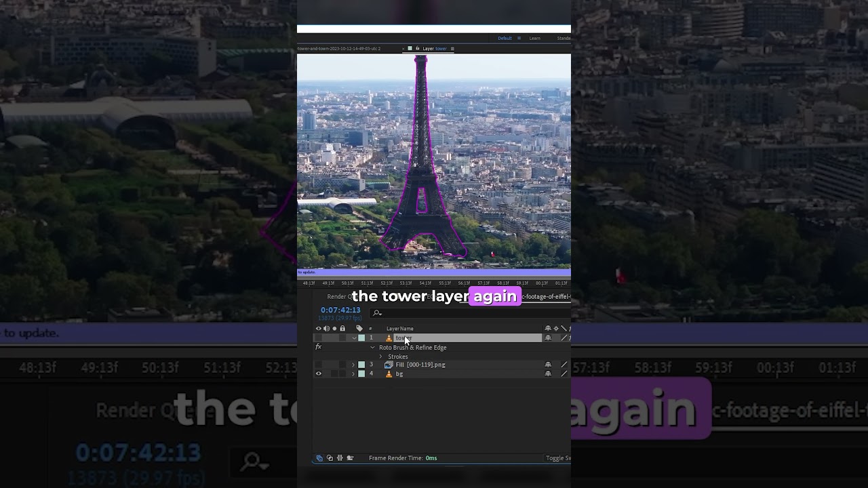Click the speaker Audio column header icon
Viewport: 868px width, 488px height.
point(326,329)
